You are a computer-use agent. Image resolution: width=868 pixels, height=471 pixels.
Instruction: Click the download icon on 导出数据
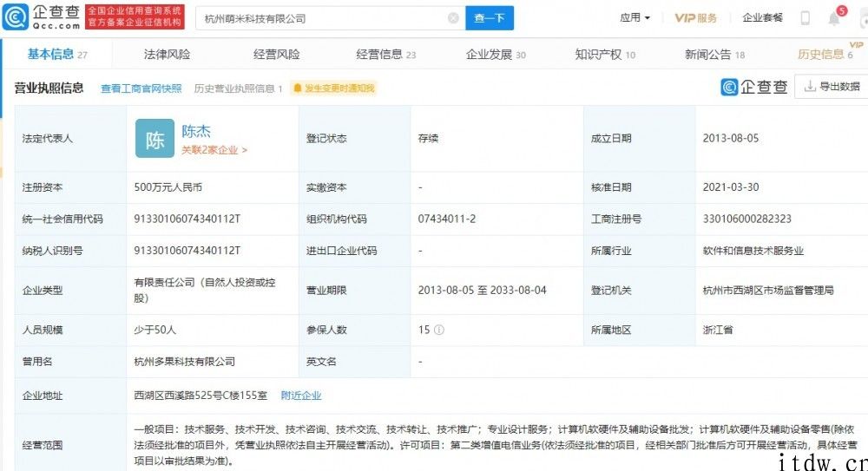pyautogui.click(x=810, y=87)
